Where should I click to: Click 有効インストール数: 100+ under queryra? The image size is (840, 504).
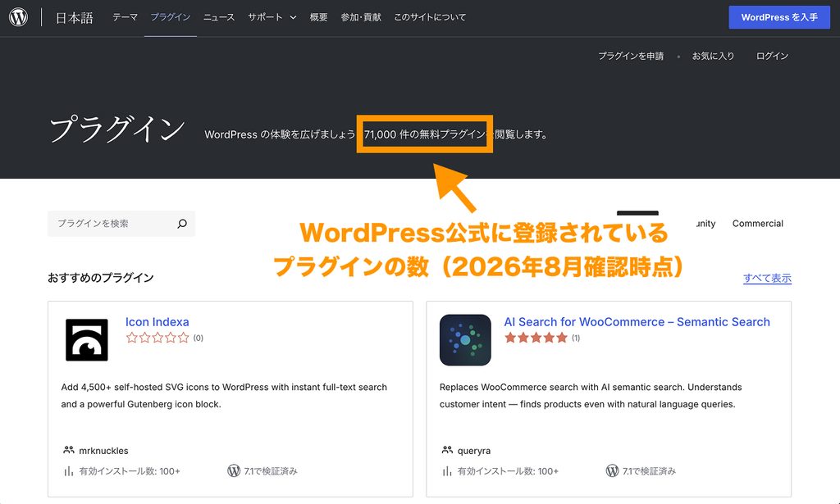pyautogui.click(x=508, y=471)
